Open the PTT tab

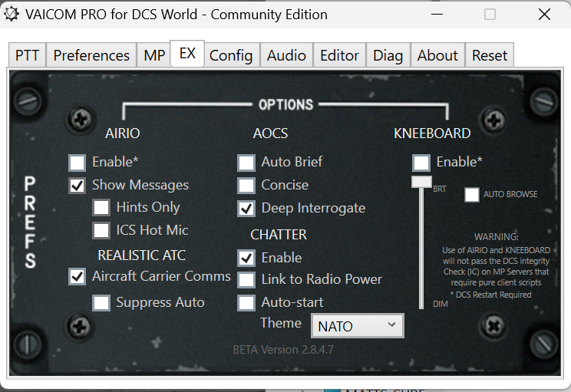[x=28, y=55]
